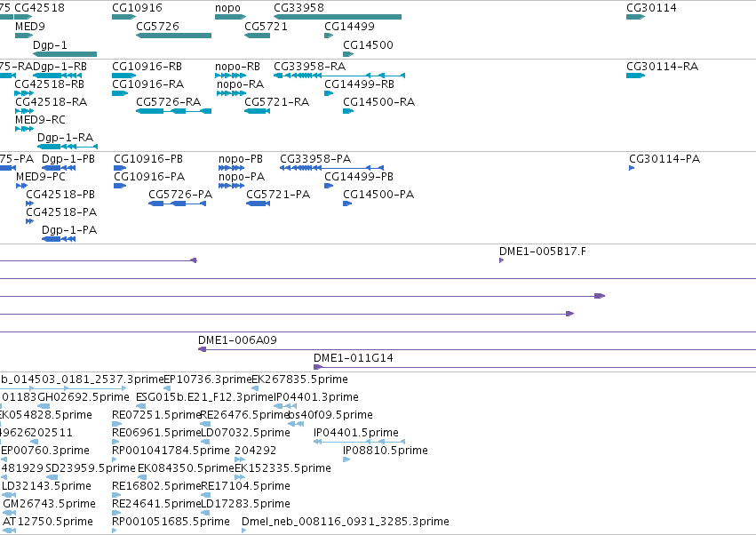Select the CG5721 gene feature
Screen dimensions: 756x535
(x=257, y=36)
